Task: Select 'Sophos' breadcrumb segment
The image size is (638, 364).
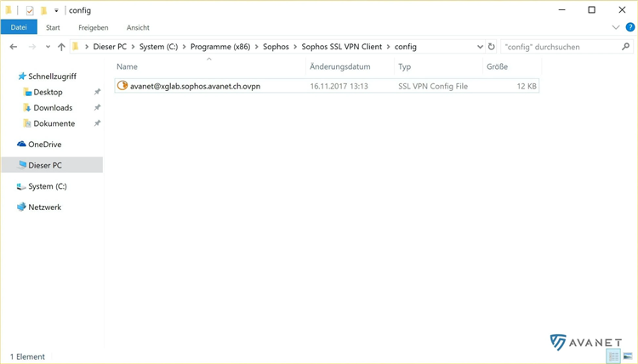Action: tap(276, 47)
